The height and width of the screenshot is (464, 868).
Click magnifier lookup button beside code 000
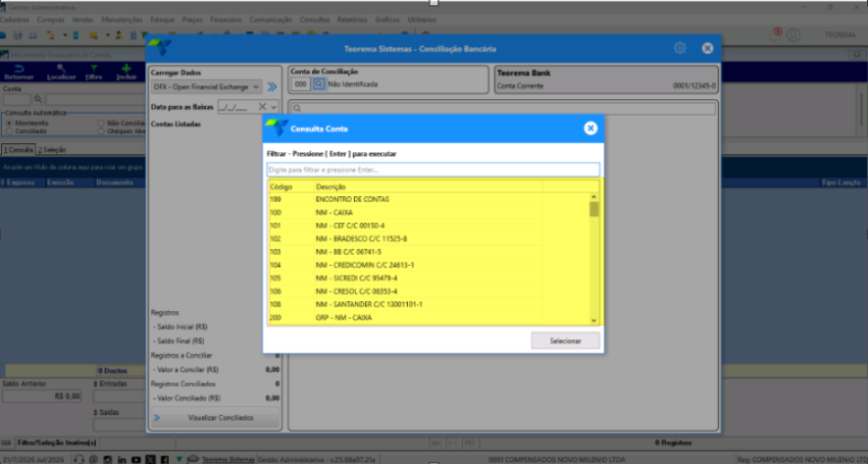pos(319,84)
